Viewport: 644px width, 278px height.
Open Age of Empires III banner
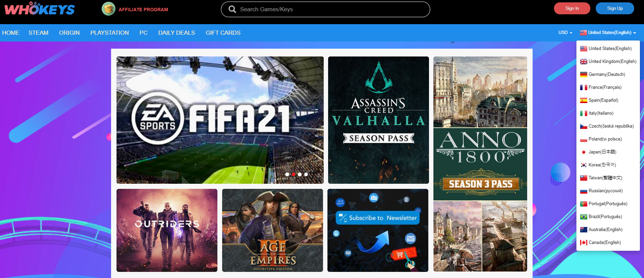tap(272, 230)
